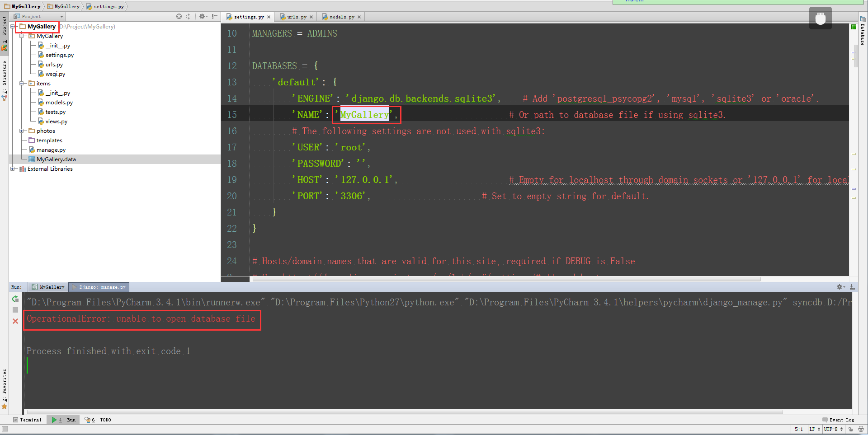Open the Project panel settings gear
Screen dimensions: 868x435
[203, 16]
